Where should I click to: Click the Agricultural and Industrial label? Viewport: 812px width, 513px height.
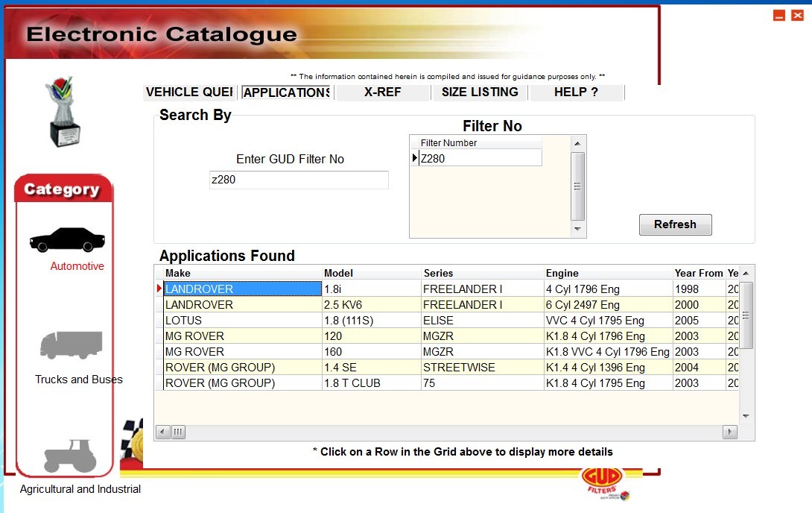(x=80, y=489)
